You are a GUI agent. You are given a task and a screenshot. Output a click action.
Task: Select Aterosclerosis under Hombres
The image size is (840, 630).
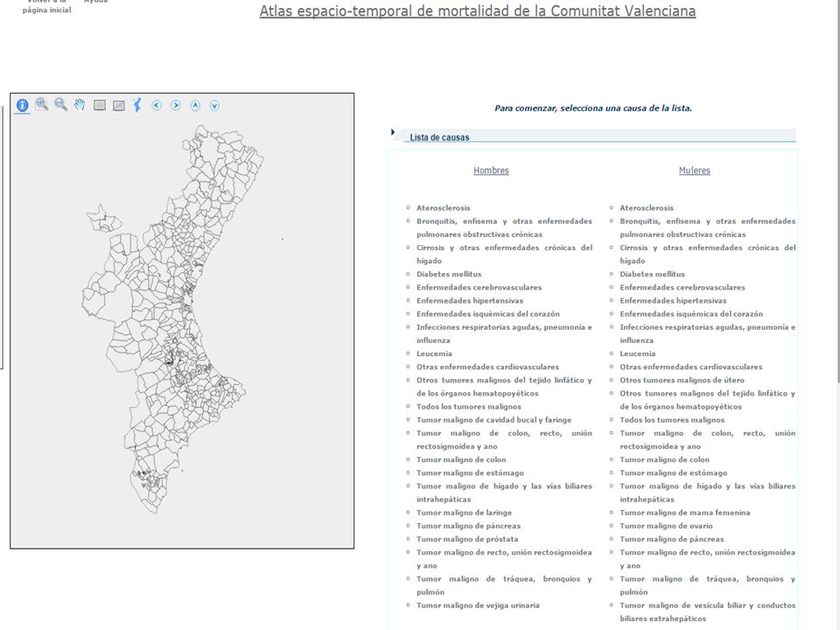(443, 208)
